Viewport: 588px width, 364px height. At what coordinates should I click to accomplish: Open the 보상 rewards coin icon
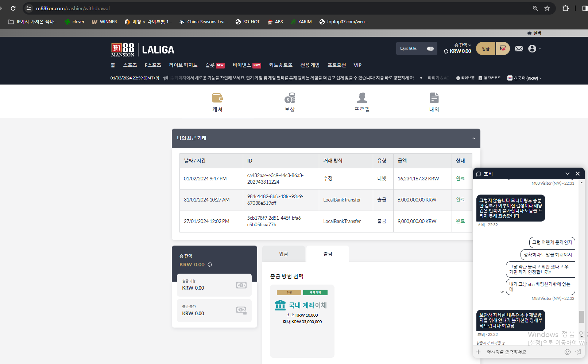click(x=290, y=98)
